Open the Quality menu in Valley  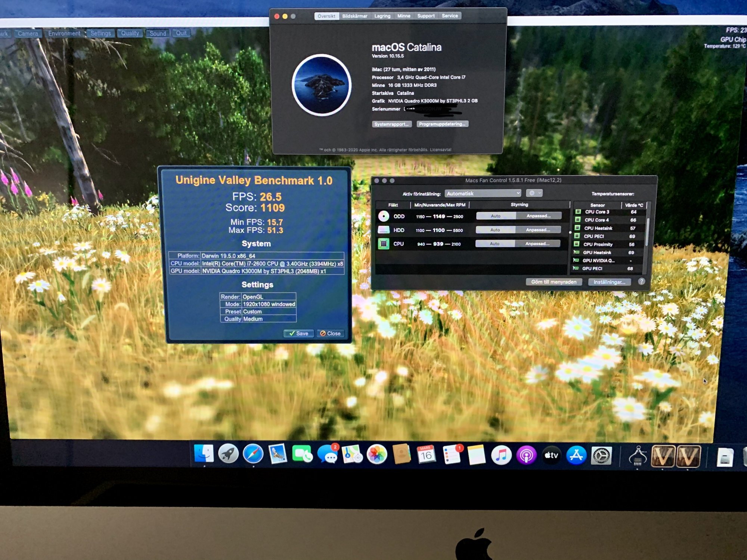pyautogui.click(x=130, y=33)
